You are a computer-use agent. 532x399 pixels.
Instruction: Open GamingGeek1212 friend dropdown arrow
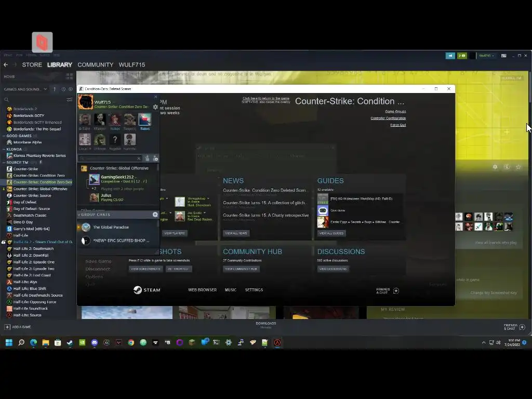[x=136, y=177]
